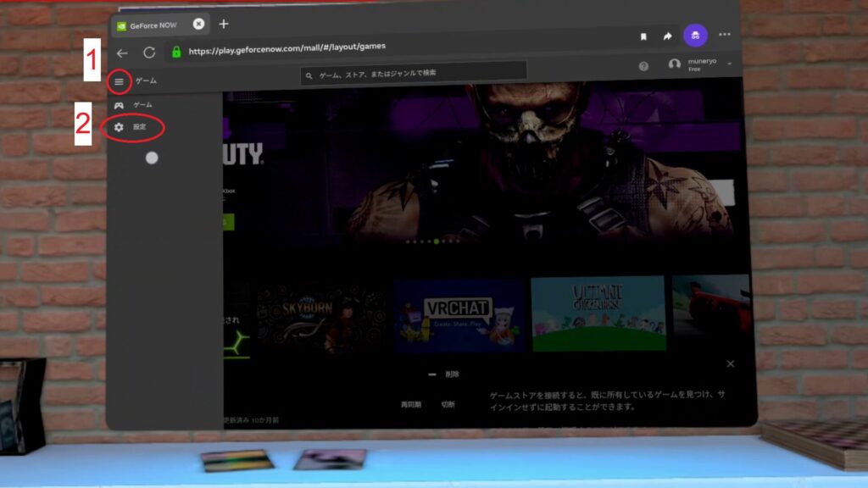Select the GeForce NOW browser tab
Screen dimensions: 868x488
(160, 25)
